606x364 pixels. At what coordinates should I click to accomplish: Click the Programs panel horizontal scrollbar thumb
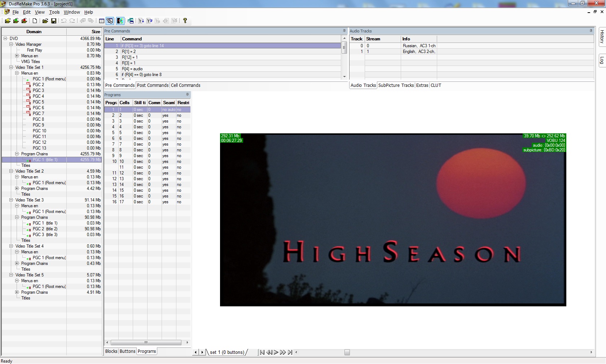pos(146,342)
